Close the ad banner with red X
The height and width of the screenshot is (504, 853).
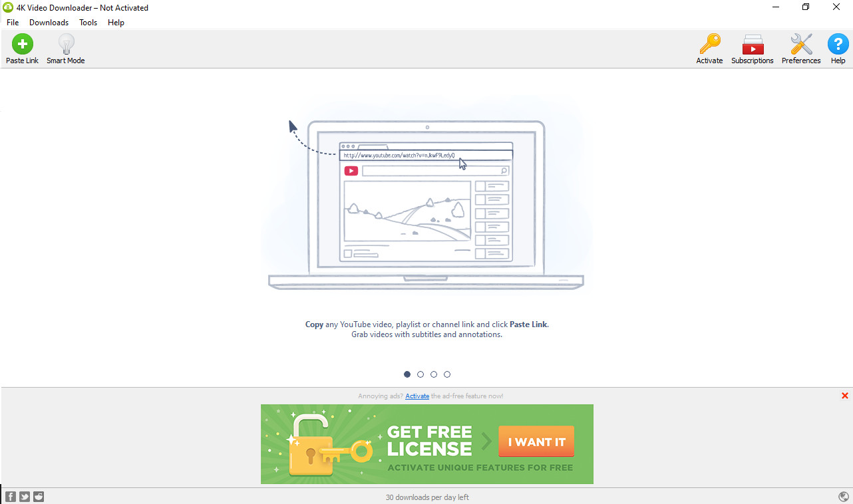coord(845,396)
